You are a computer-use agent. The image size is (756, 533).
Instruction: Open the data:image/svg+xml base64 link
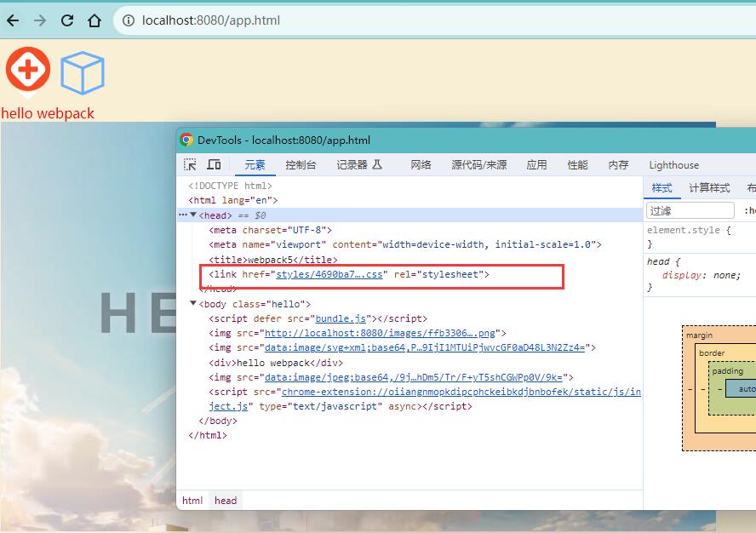tap(425, 347)
